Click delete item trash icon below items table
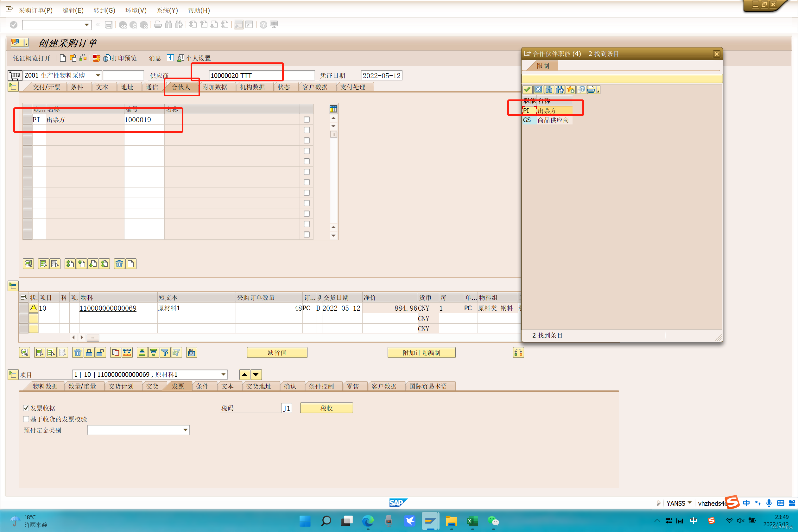The image size is (798, 532). coord(78,352)
